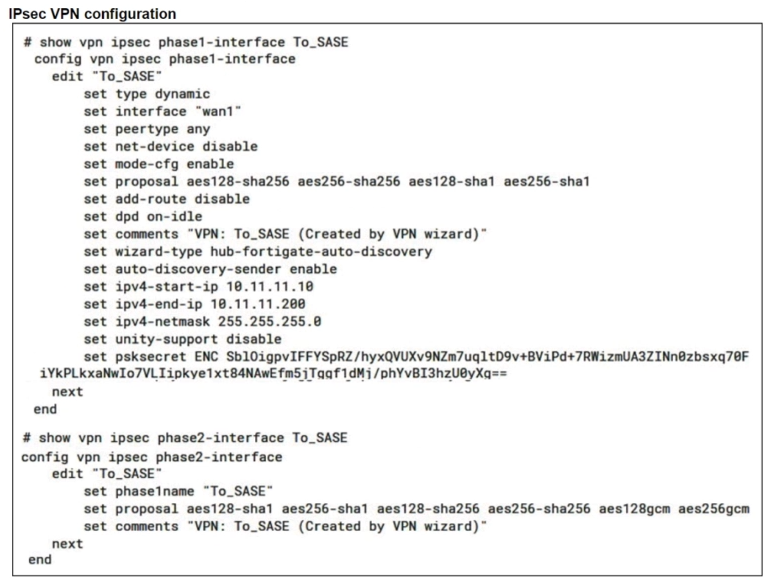Click the "set mode-cfg enable" line

159,163
